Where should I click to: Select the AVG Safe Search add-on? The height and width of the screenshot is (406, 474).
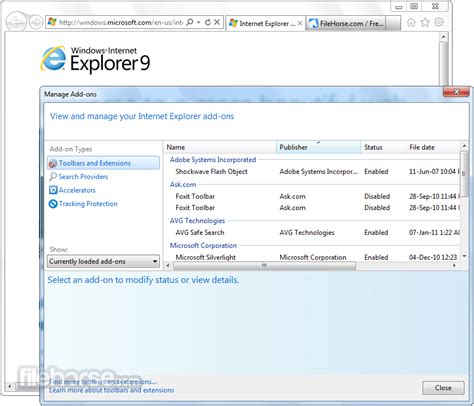(200, 233)
